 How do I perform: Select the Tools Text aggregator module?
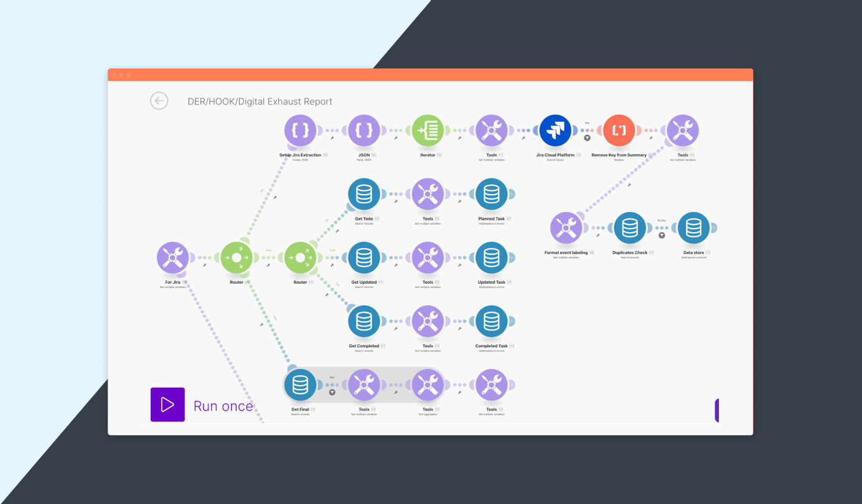click(x=428, y=385)
